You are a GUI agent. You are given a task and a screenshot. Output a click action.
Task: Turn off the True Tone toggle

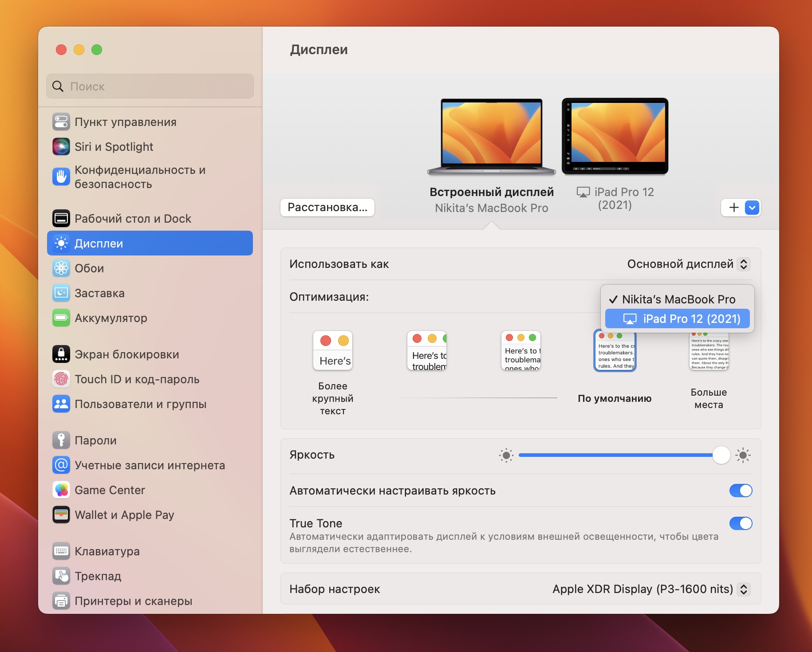[741, 523]
